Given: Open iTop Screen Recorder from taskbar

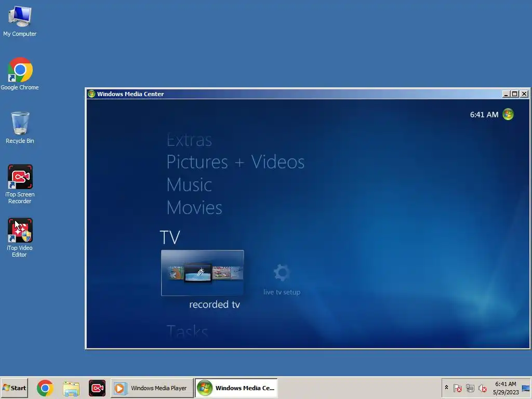Looking at the screenshot, I should pyautogui.click(x=97, y=388).
